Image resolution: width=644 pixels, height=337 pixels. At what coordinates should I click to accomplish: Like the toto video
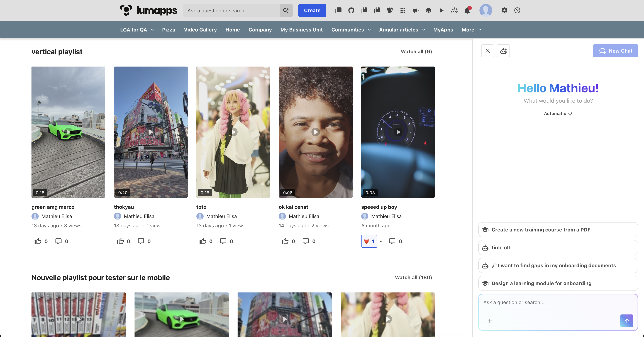[x=206, y=241]
